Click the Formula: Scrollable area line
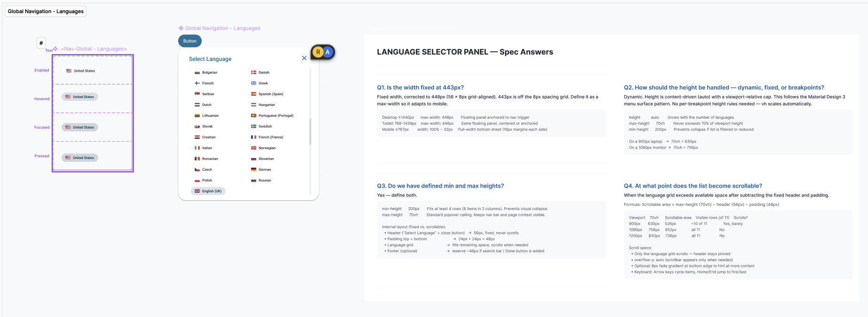 [701, 204]
